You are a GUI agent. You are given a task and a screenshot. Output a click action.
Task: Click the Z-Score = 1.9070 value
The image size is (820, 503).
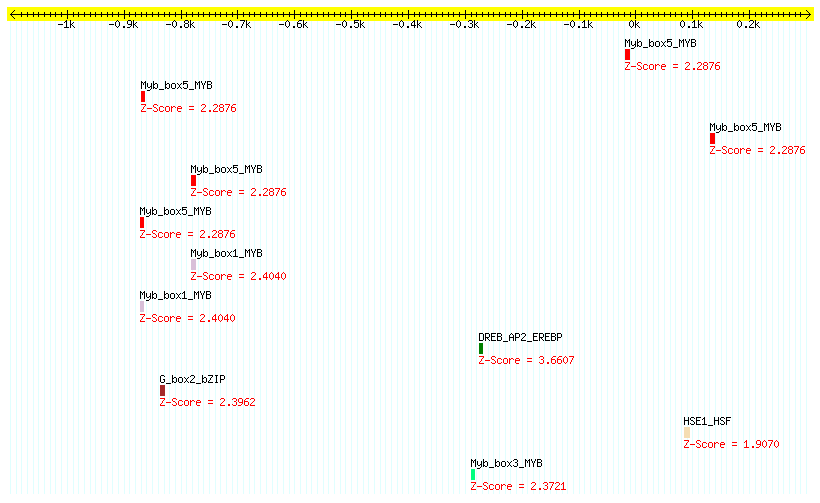point(731,444)
